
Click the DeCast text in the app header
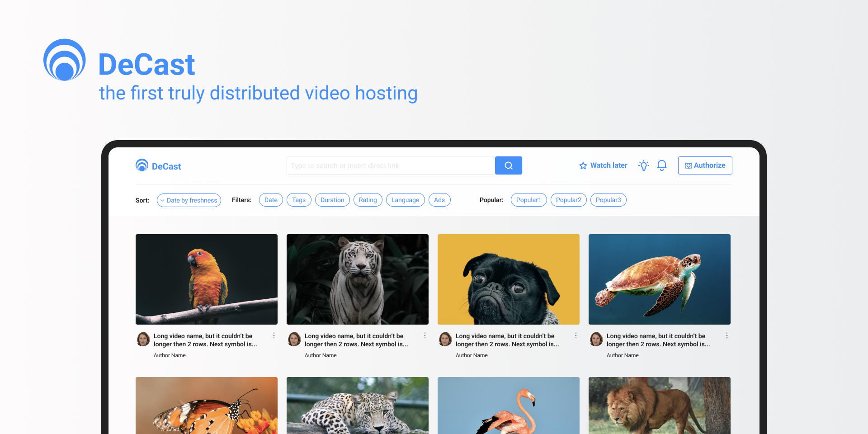[x=166, y=166]
